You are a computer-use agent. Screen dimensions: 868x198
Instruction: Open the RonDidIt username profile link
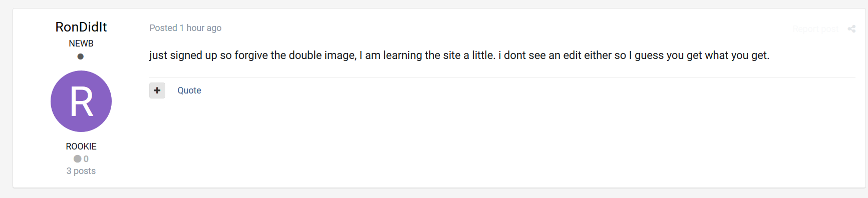81,27
